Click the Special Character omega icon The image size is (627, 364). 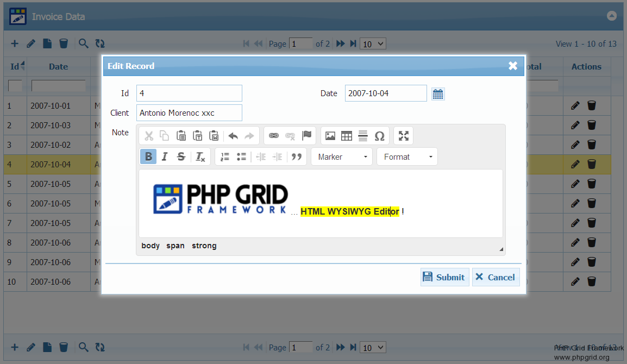(x=380, y=136)
